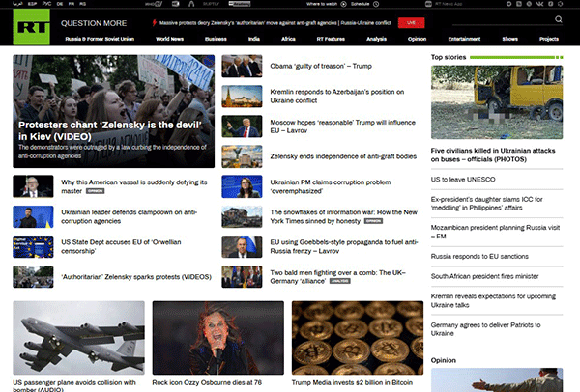The width and height of the screenshot is (580, 392).
Task: Open 'Ex-president's daughter slams ICC' story
Action: [486, 204]
